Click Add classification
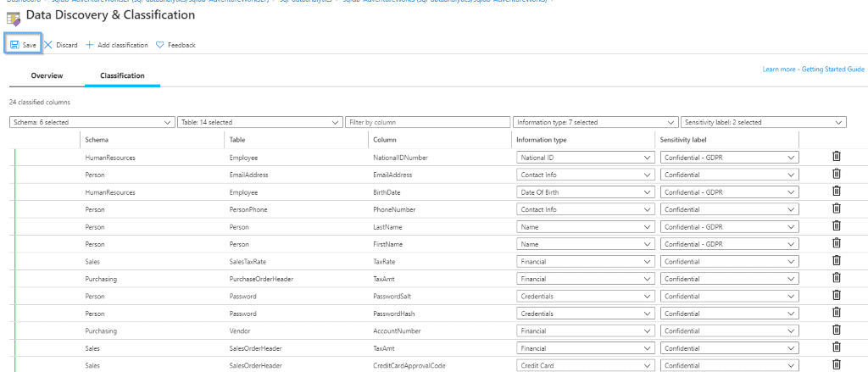Image resolution: width=868 pixels, height=372 pixels. pyautogui.click(x=117, y=45)
